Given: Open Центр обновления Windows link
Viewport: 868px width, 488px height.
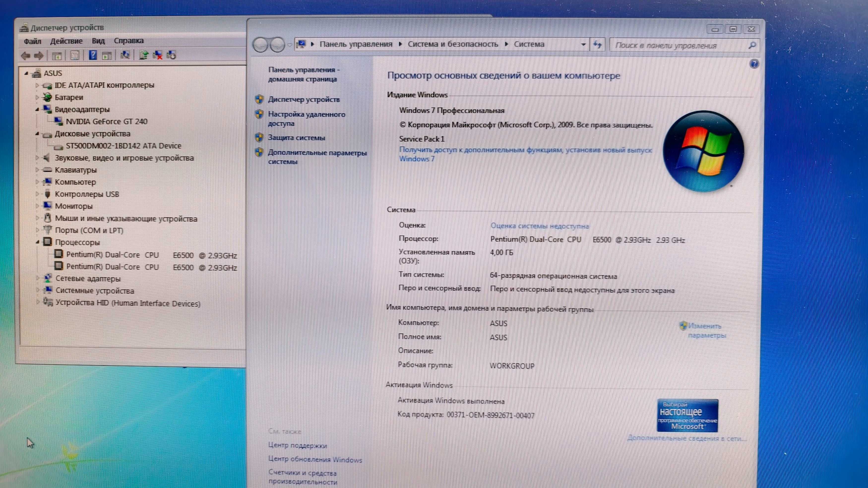Looking at the screenshot, I should (x=315, y=459).
